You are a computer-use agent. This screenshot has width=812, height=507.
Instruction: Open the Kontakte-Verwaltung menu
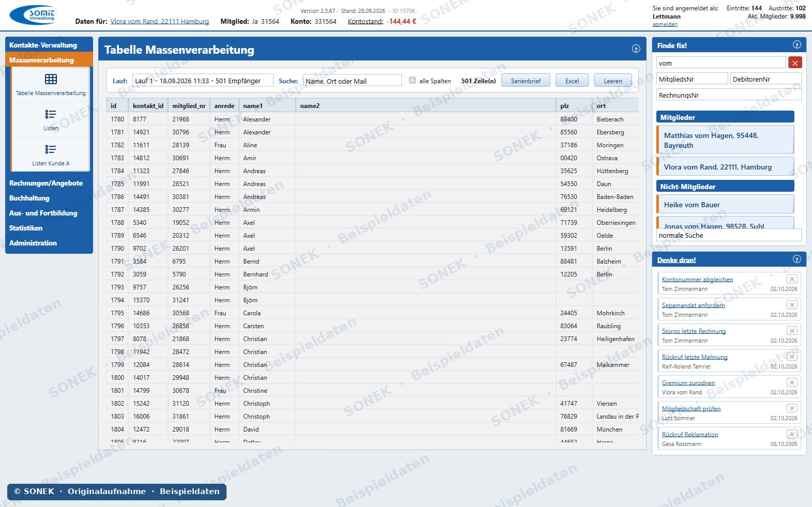click(x=49, y=45)
